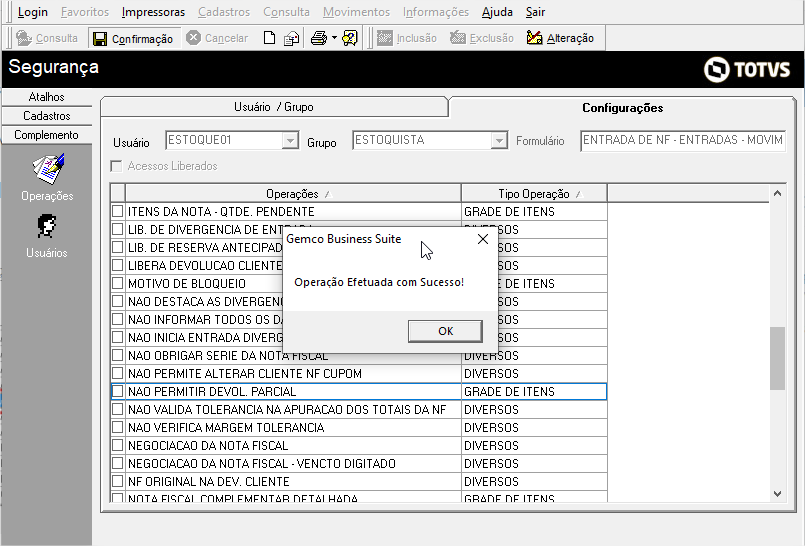Select the Atalhos sidebar section
Screen dimensions: 805x546
click(x=47, y=97)
